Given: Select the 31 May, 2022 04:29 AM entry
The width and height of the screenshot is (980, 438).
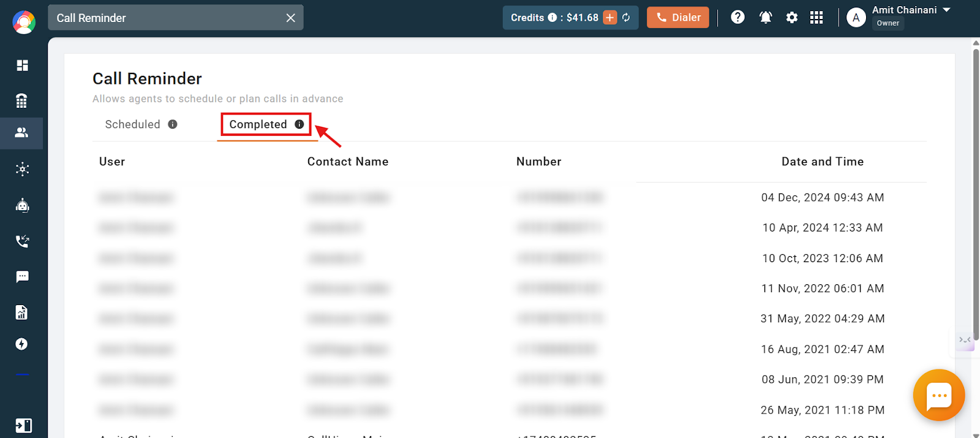Looking at the screenshot, I should click(823, 319).
